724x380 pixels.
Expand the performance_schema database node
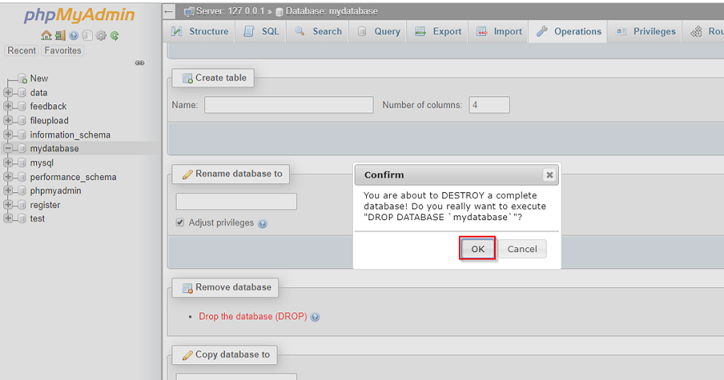click(8, 176)
